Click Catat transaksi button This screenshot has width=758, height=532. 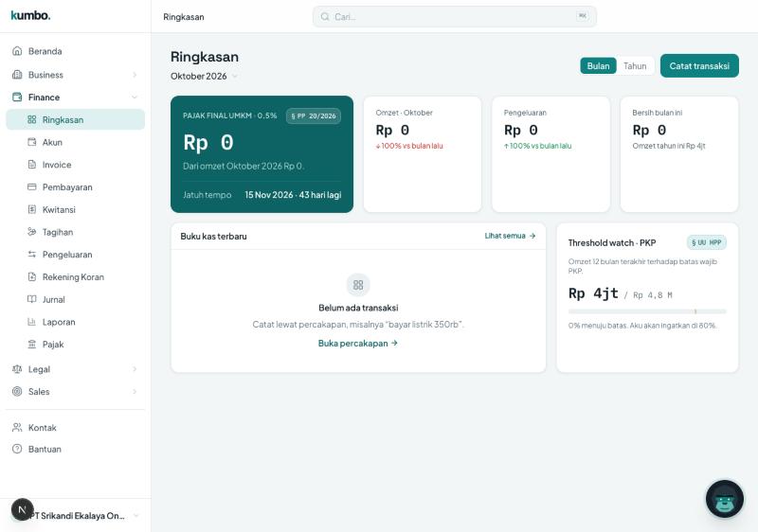(699, 65)
